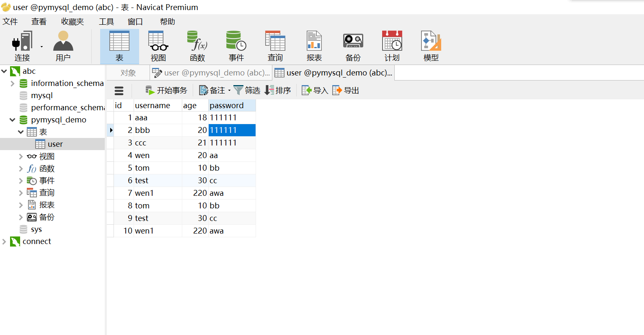The width and height of the screenshot is (644, 335).
Task: Open the 查询 (Query) tool
Action: point(275,45)
